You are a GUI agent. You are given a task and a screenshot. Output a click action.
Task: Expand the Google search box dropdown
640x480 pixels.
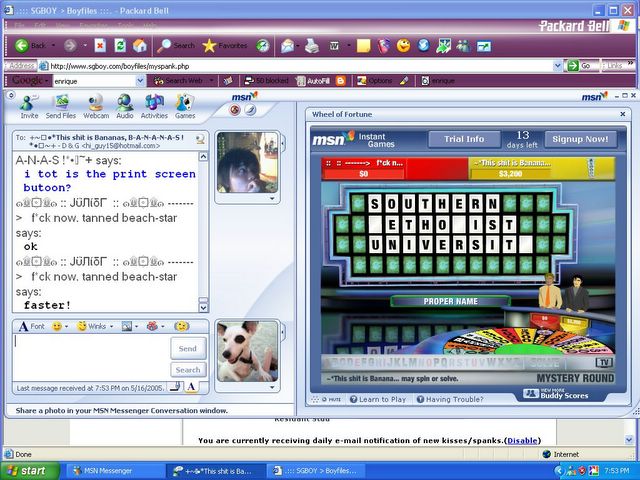tap(140, 81)
